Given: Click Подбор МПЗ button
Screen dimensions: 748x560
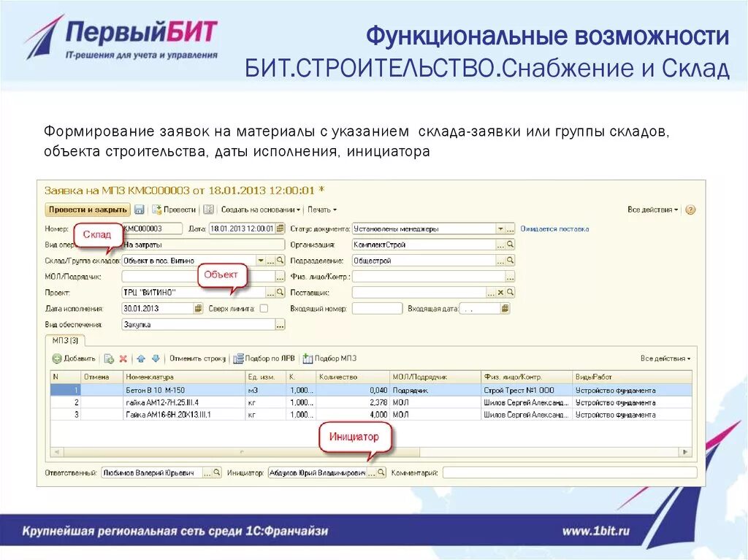Looking at the screenshot, I should 329,358.
